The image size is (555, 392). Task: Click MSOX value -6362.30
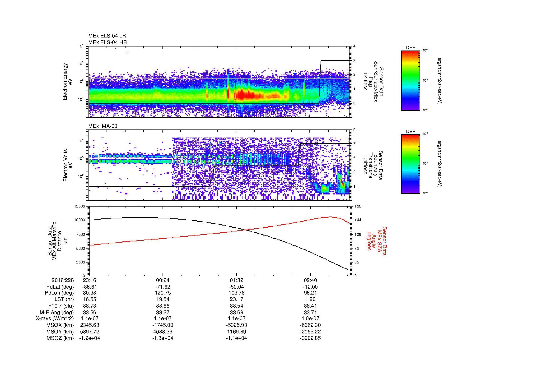click(x=310, y=325)
